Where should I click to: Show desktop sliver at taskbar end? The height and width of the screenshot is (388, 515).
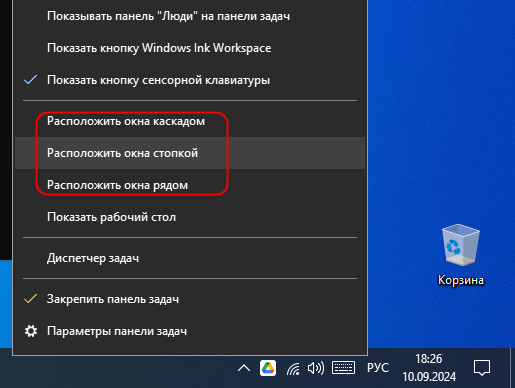point(512,368)
